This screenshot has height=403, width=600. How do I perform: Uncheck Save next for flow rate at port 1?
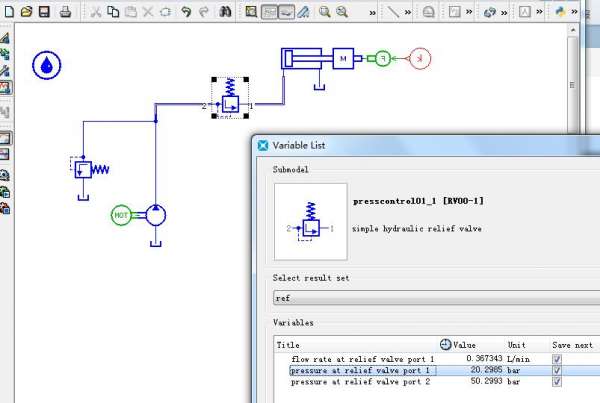coord(557,358)
